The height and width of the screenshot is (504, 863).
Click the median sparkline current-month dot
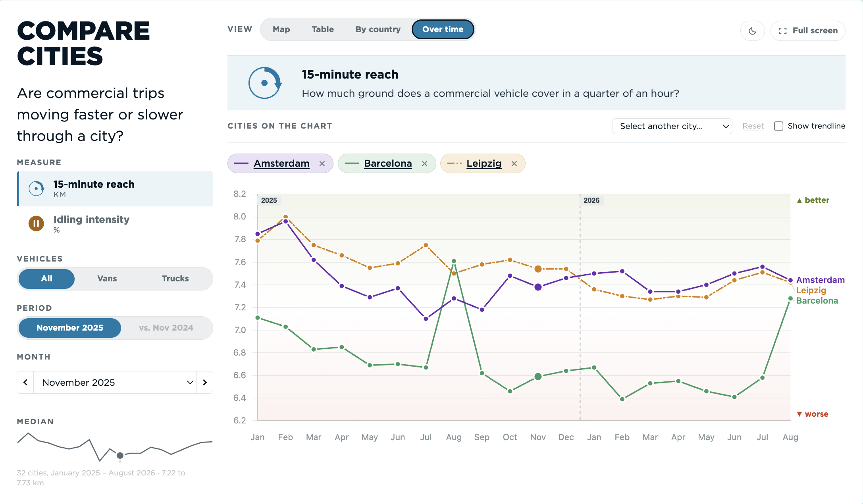pyautogui.click(x=120, y=455)
